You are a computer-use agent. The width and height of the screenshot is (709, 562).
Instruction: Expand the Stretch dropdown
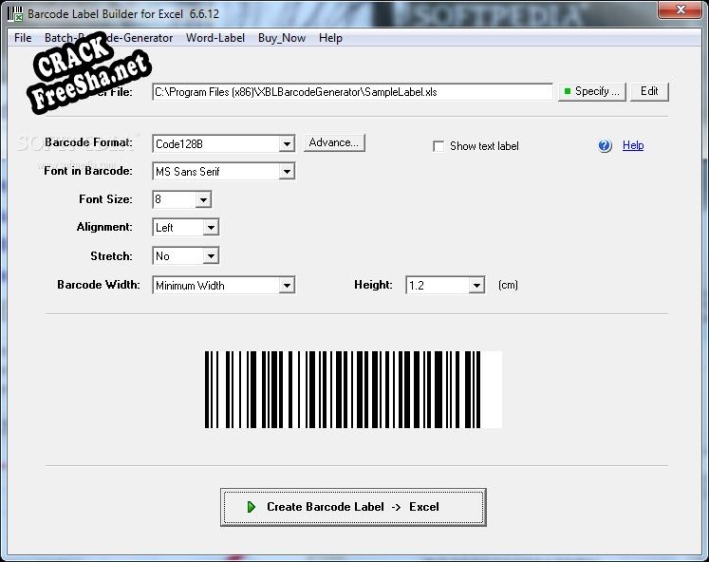[x=210, y=256]
